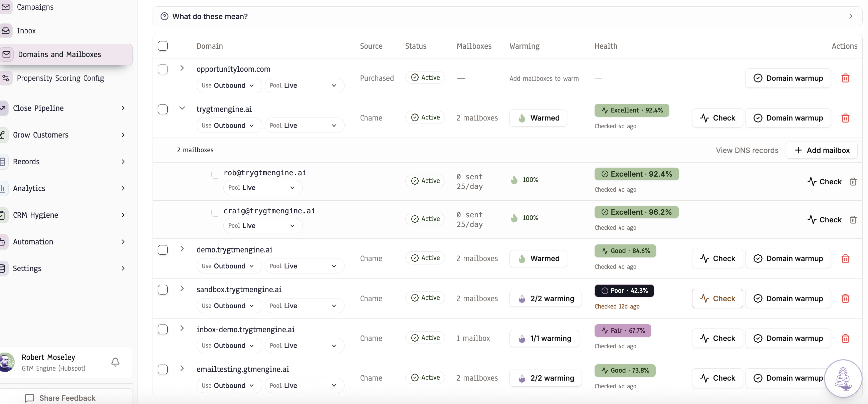Check the trygtmengine.ai row checkbox
The width and height of the screenshot is (868, 404).
click(x=162, y=109)
